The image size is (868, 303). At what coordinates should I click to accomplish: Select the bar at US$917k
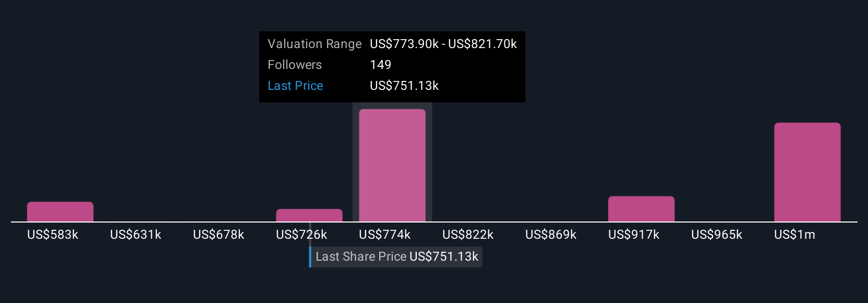pyautogui.click(x=641, y=209)
